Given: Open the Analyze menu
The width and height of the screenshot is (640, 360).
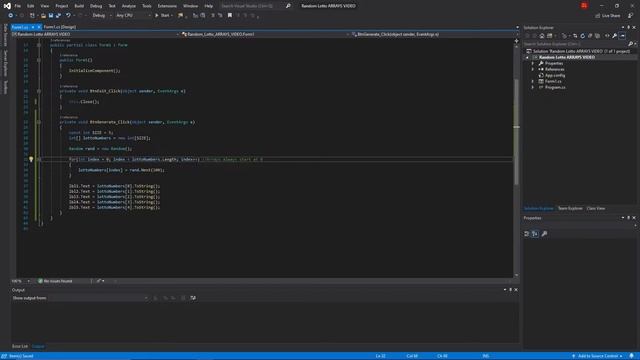Looking at the screenshot, I should 129,6.
